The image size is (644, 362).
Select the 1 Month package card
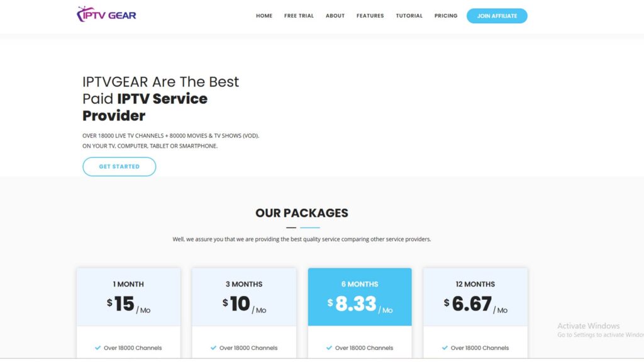click(x=128, y=297)
